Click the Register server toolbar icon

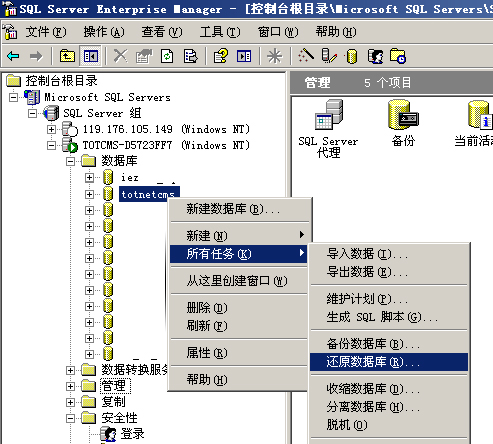pos(329,56)
